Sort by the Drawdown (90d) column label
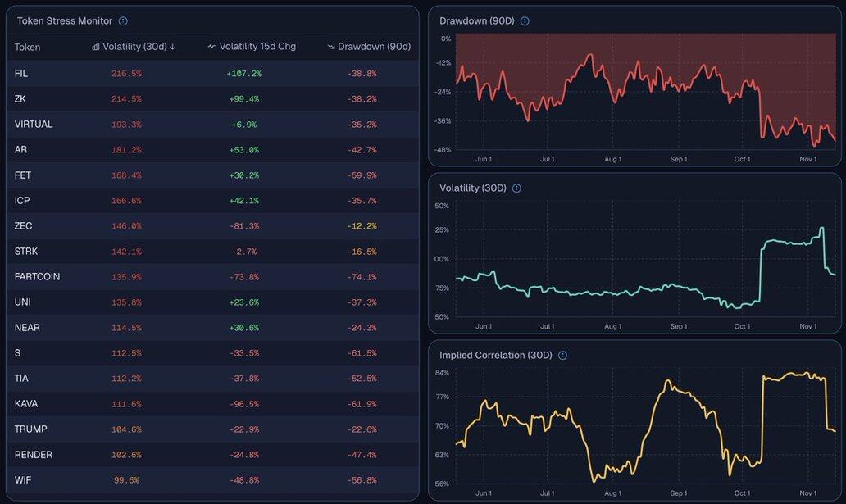Image resolution: width=846 pixels, height=504 pixels. click(374, 48)
